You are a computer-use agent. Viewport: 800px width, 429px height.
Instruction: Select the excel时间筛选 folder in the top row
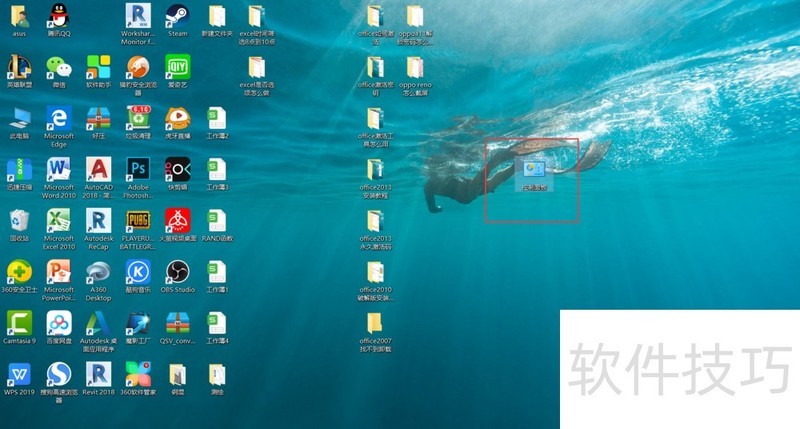[x=257, y=16]
